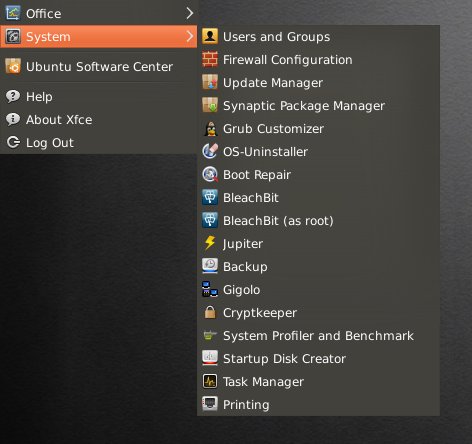Select the System Profiler and Benchmark label
The width and height of the screenshot is (472, 444).
(x=318, y=336)
